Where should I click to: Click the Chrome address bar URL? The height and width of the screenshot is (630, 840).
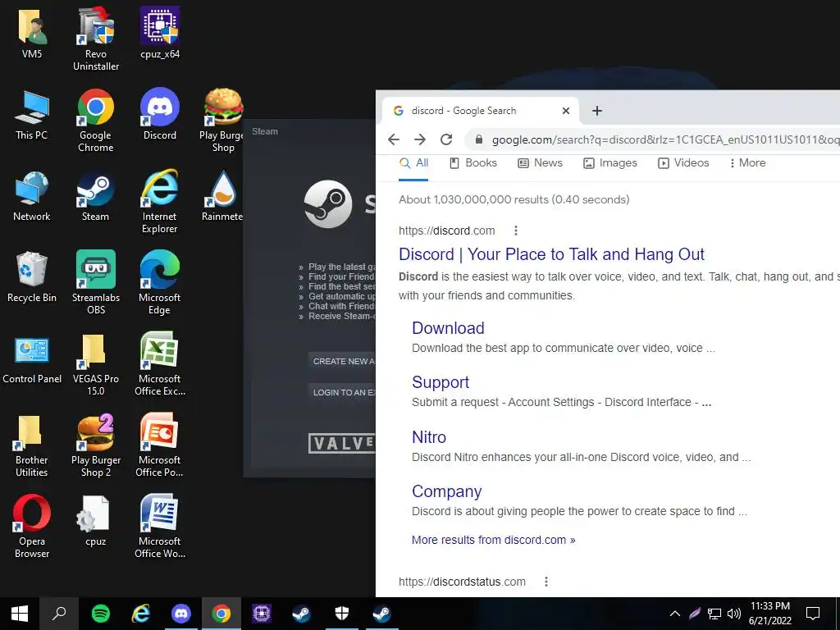click(665, 139)
